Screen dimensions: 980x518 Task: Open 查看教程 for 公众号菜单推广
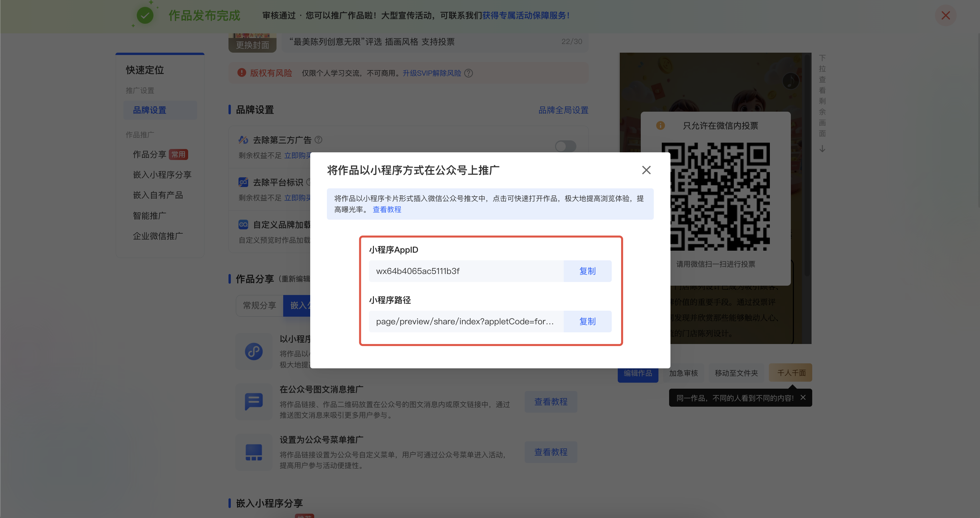tap(551, 452)
